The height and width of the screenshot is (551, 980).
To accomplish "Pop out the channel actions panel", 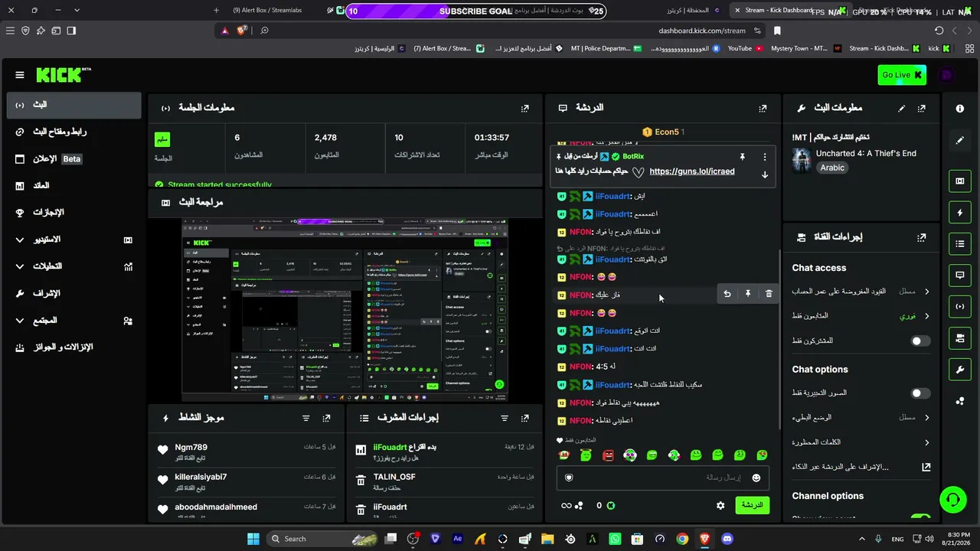I will [921, 238].
